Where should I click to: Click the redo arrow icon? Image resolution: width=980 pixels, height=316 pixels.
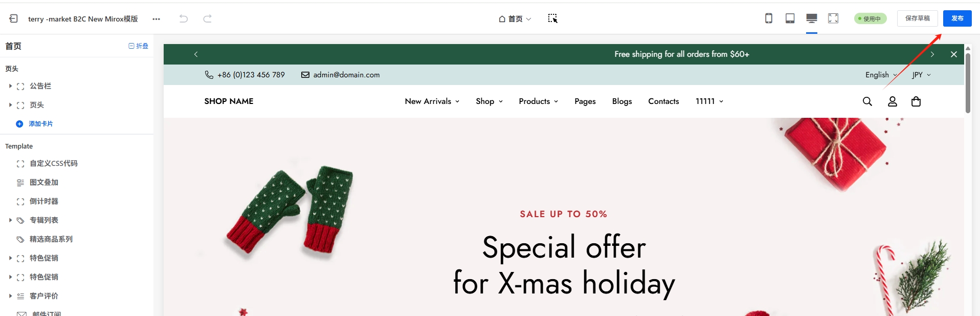pos(207,19)
